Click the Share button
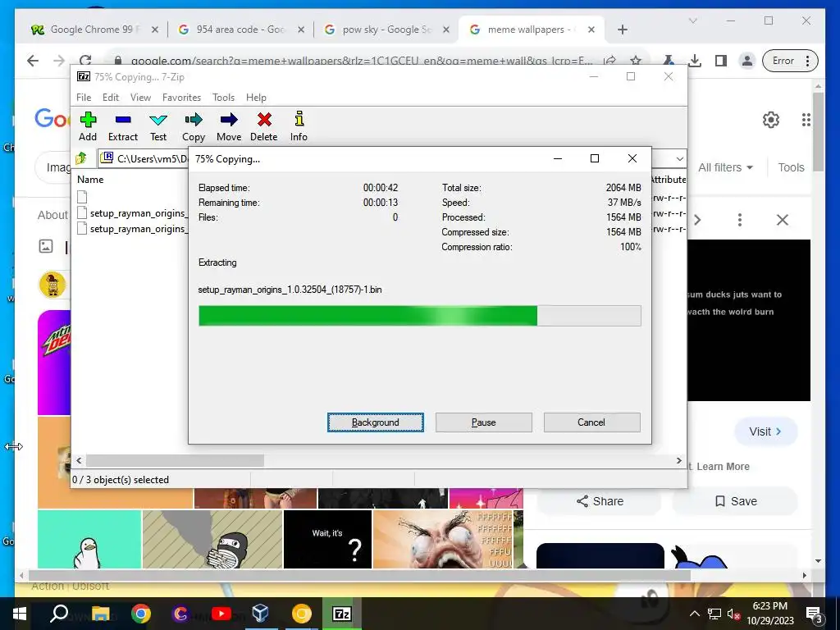 click(600, 501)
